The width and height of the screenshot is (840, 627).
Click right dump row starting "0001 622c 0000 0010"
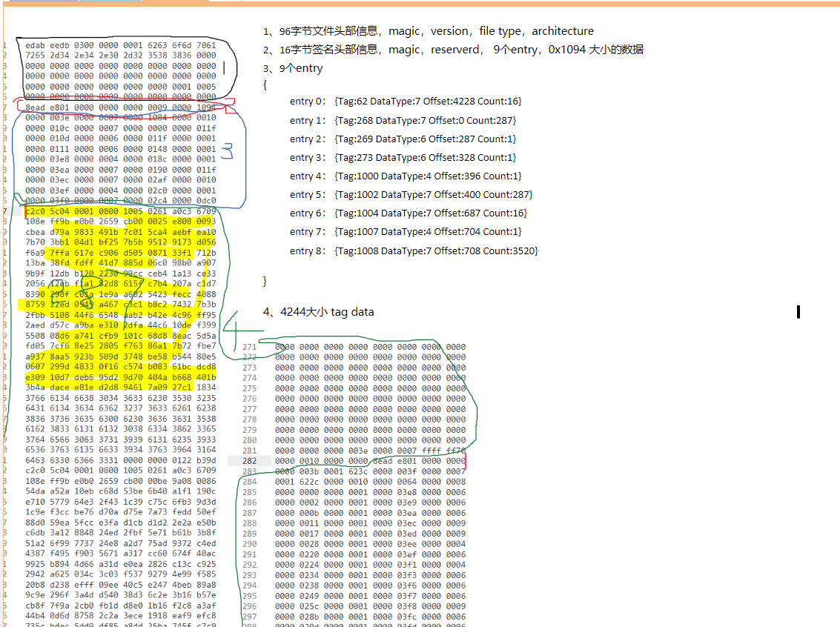[x=370, y=482]
